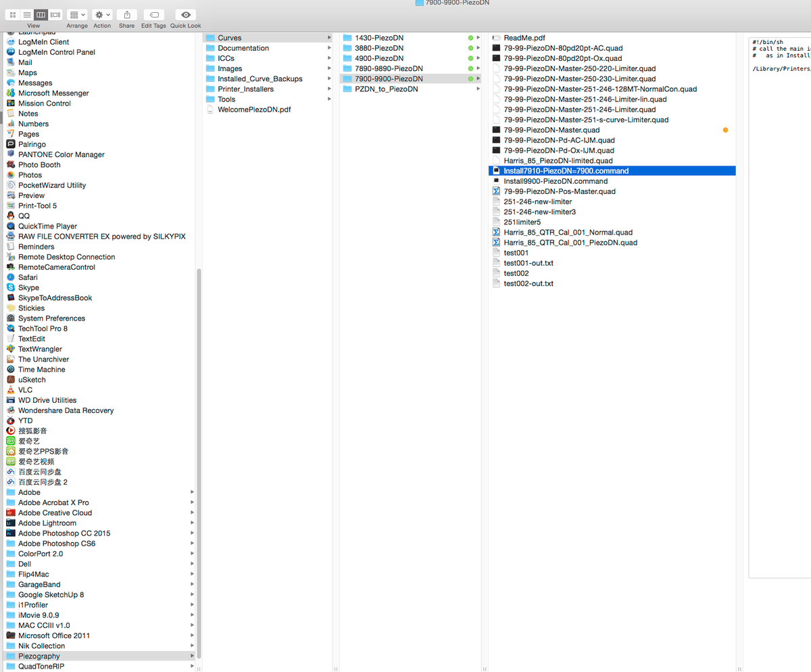Click orange tag dot on 79-99-PiezoDN-Master.quad
The image size is (811, 672).
[x=725, y=130]
